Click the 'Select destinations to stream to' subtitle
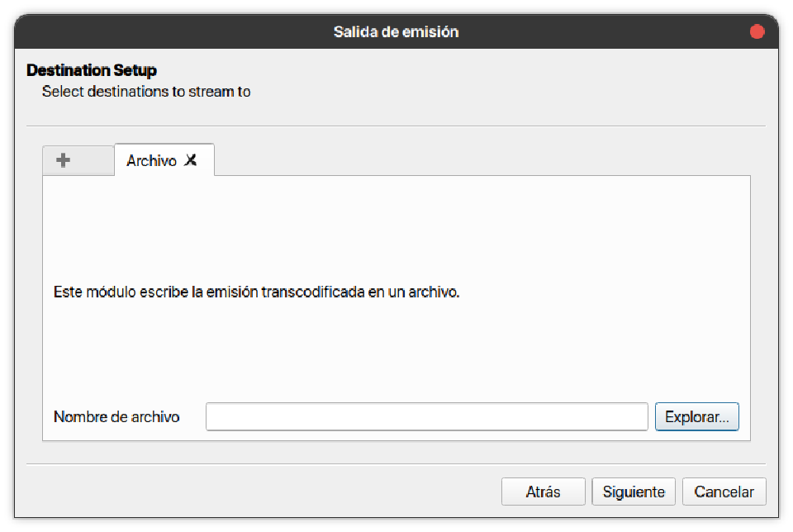This screenshot has height=532, width=793. 146,92
